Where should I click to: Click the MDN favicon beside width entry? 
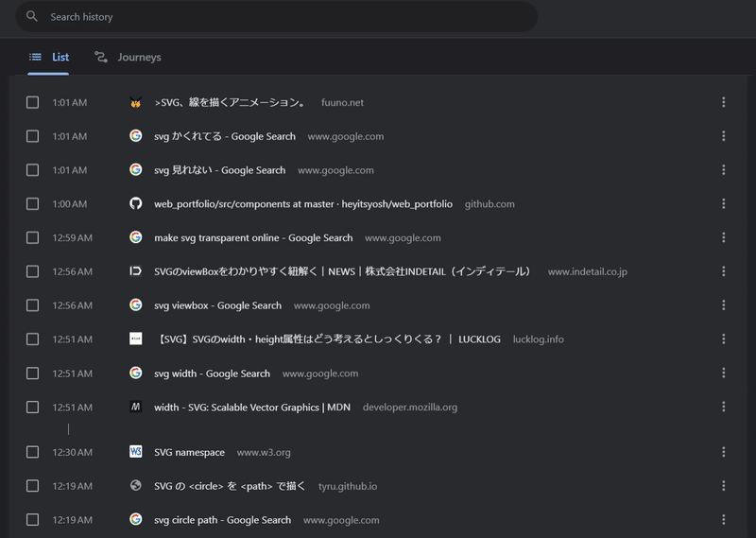pos(136,408)
